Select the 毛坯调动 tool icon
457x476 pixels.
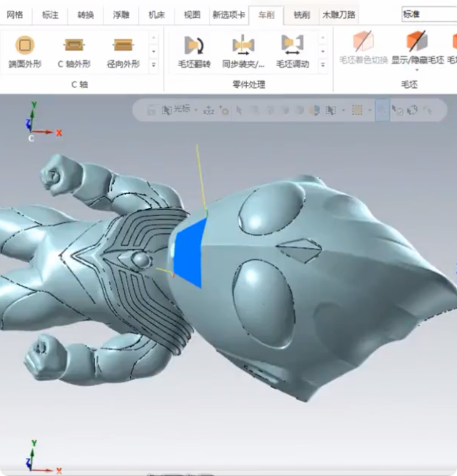[x=292, y=46]
